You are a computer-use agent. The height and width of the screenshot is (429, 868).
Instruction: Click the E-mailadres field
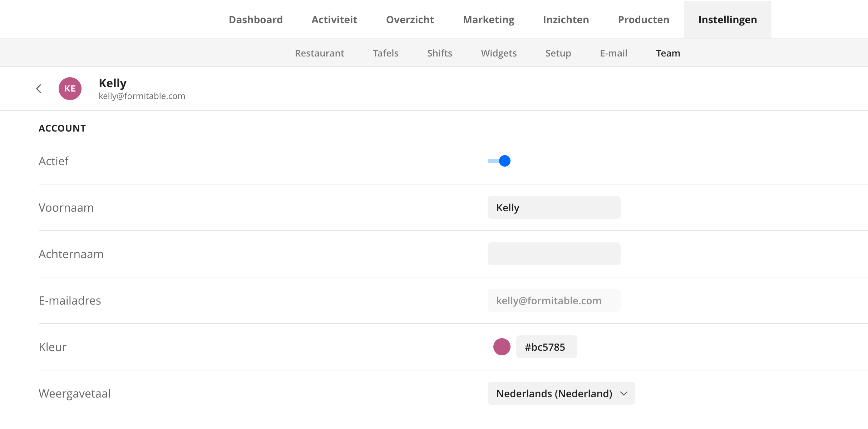[554, 300]
